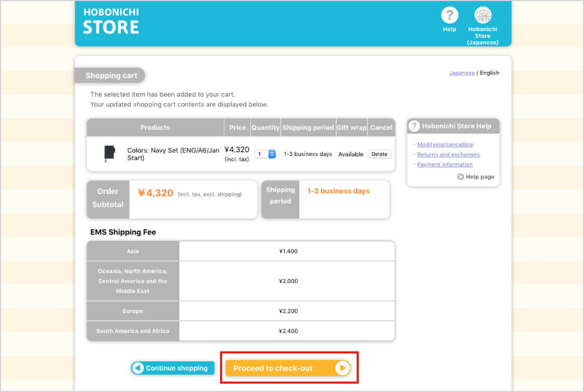Screen dimensions: 584x392
Task: Click the left arrow icon on Continue shopping
Action: pos(138,368)
